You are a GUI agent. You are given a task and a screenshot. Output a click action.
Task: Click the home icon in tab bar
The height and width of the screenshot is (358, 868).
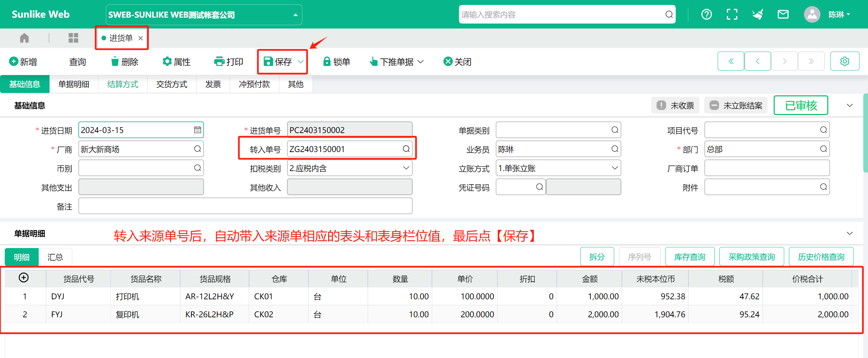[x=24, y=38]
